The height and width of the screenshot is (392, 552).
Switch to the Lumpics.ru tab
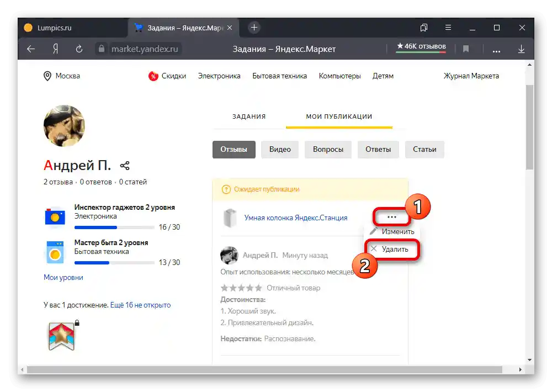point(73,28)
